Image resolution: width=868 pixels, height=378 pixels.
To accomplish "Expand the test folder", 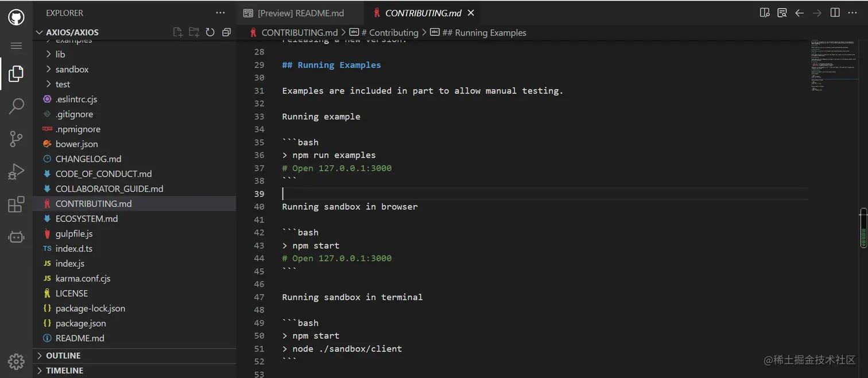I will [134, 84].
